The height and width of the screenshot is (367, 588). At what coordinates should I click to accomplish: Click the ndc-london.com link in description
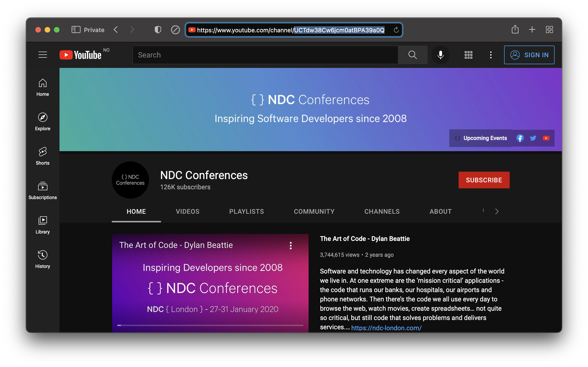[x=386, y=327]
